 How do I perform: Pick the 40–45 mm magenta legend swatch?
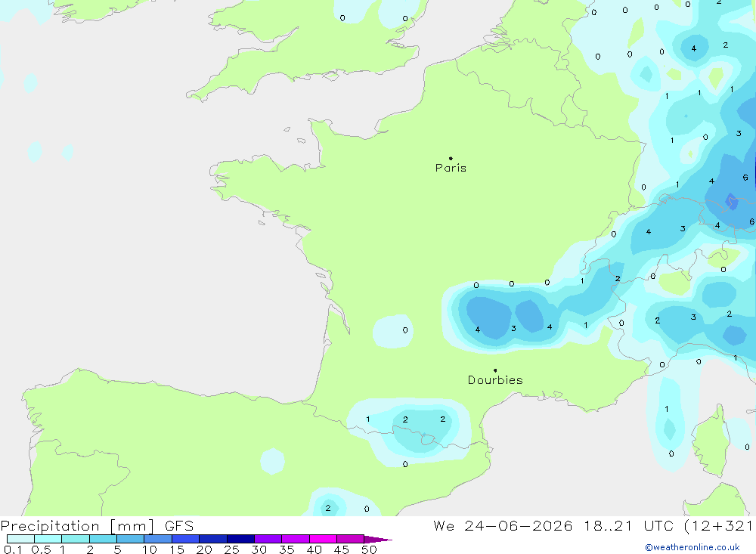[323, 539]
